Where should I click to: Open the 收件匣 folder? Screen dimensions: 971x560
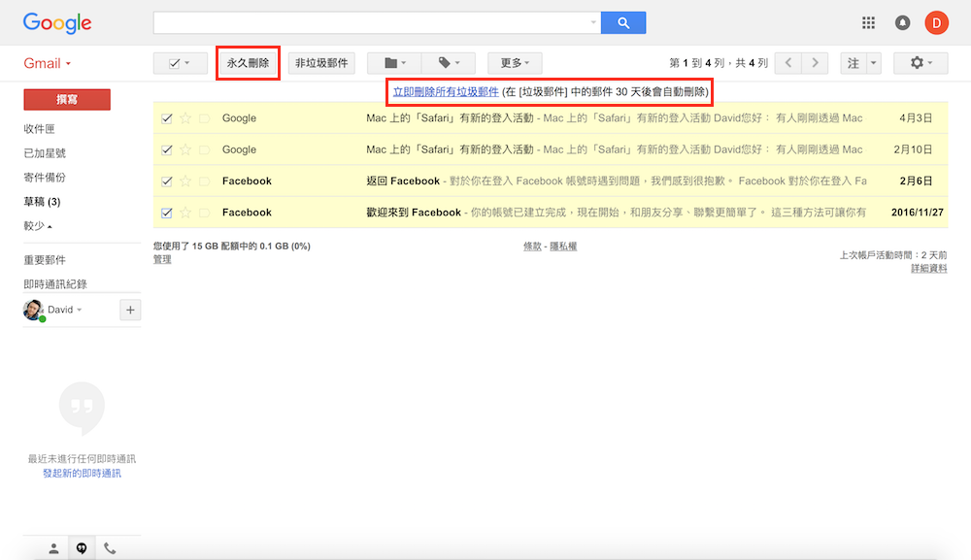(39, 129)
